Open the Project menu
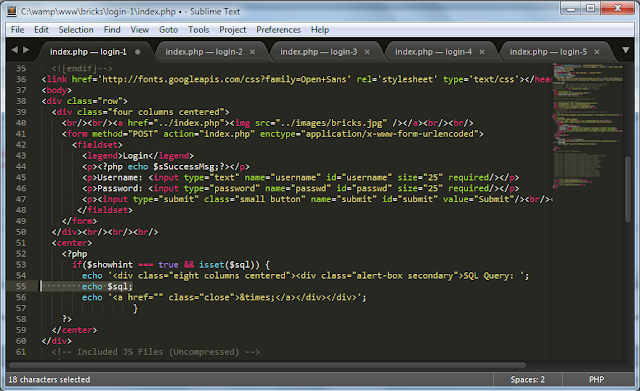The width and height of the screenshot is (640, 391). (x=232, y=30)
